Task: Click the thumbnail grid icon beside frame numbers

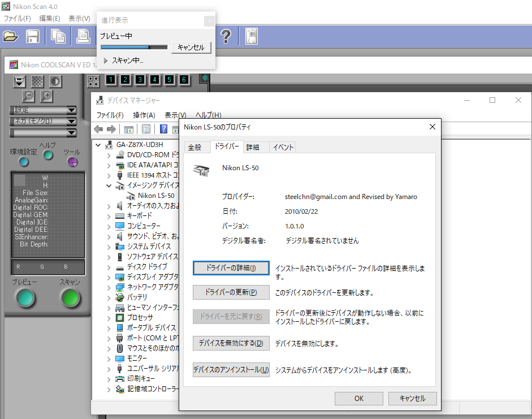Action: 93,81
